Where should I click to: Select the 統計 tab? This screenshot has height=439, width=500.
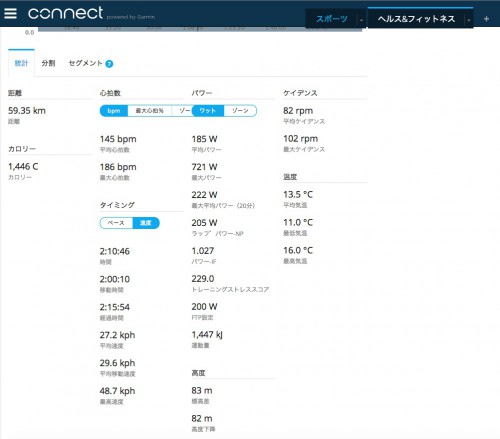[21, 63]
